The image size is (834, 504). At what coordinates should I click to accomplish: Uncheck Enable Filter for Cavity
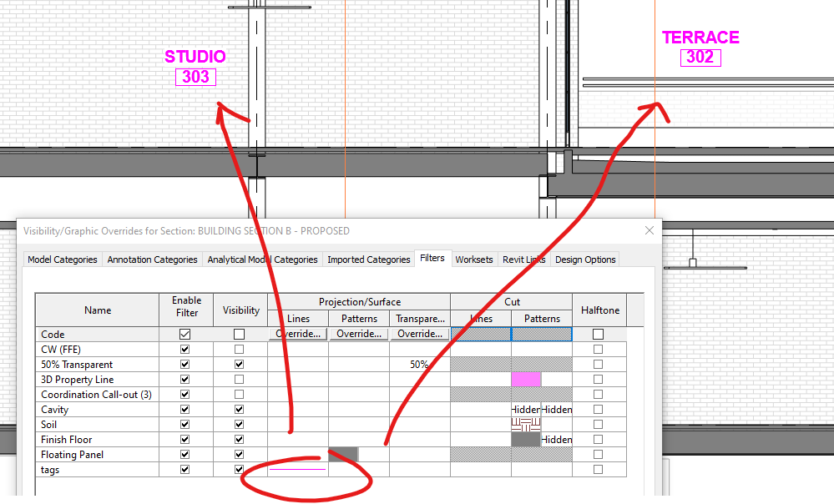click(x=185, y=409)
